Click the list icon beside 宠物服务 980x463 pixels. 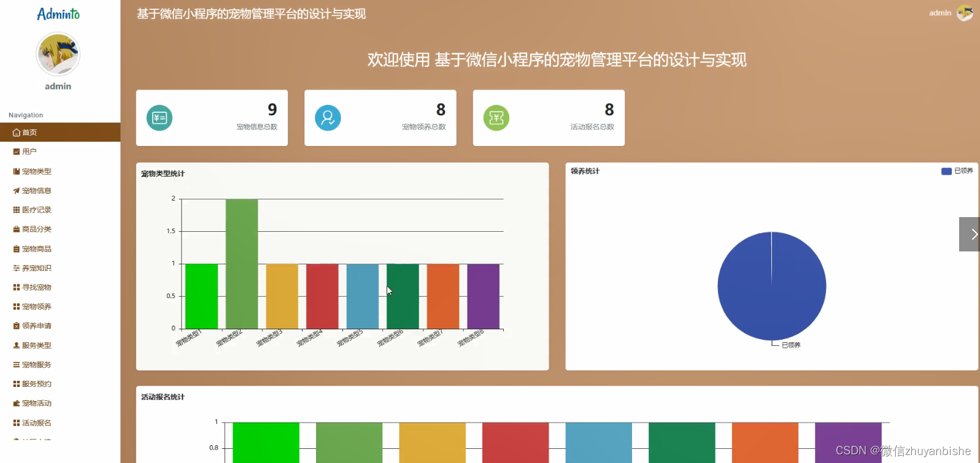click(x=17, y=365)
